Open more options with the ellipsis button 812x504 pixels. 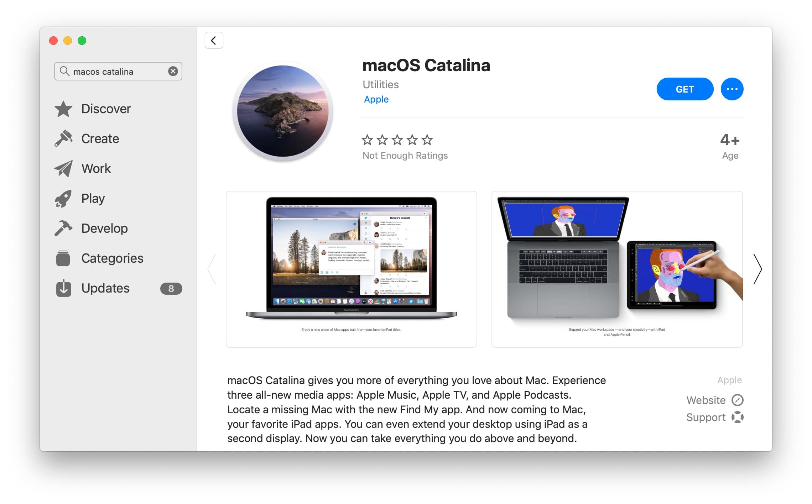[732, 89]
